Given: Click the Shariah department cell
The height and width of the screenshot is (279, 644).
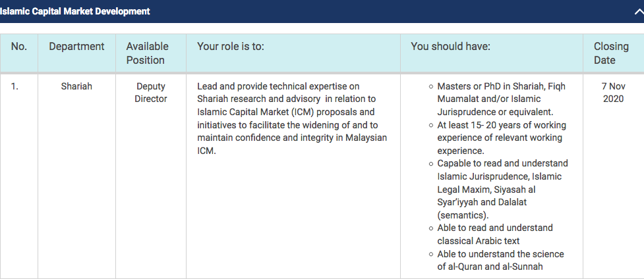Looking at the screenshot, I should point(76,86).
